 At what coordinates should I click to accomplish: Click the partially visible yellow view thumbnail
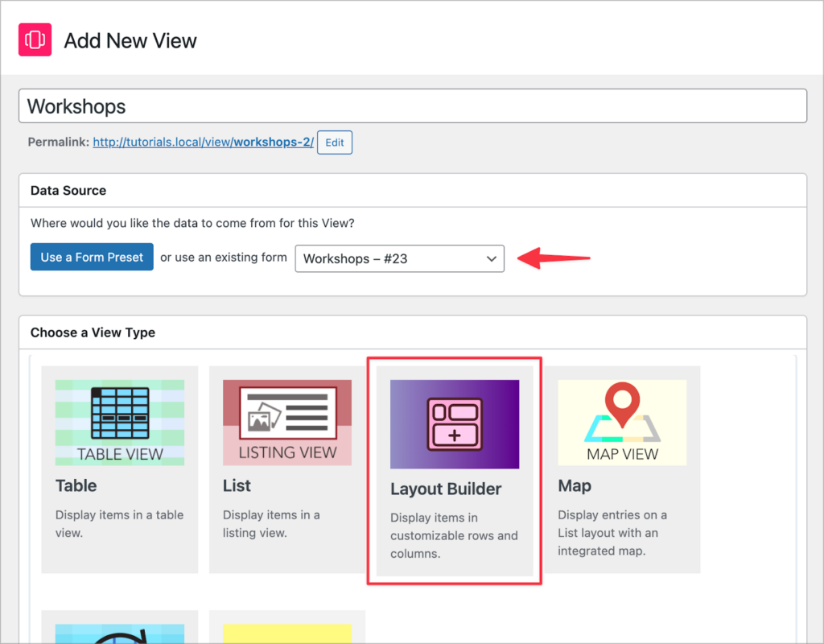(x=286, y=634)
